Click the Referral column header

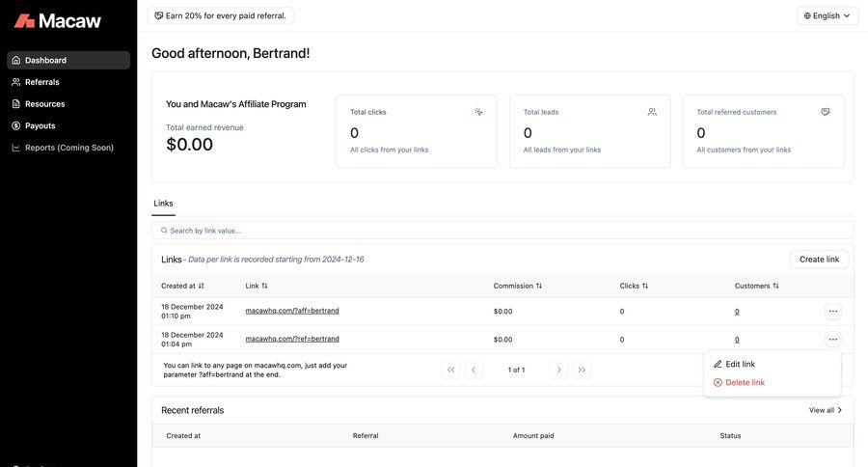pos(366,436)
